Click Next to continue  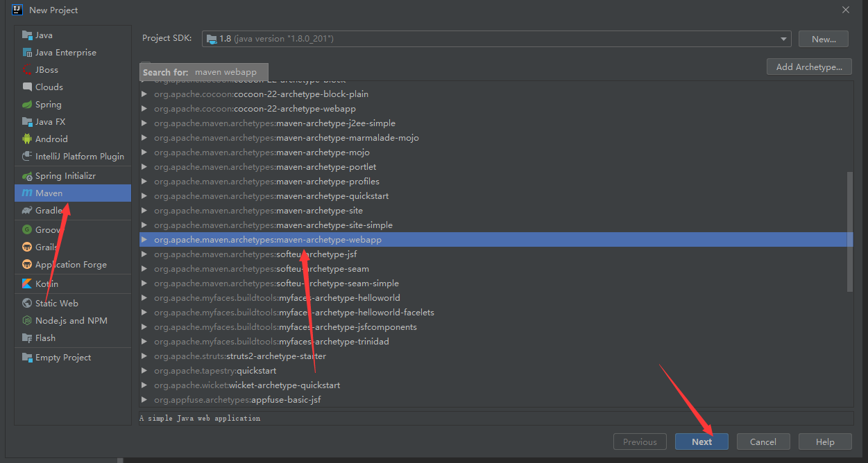701,442
